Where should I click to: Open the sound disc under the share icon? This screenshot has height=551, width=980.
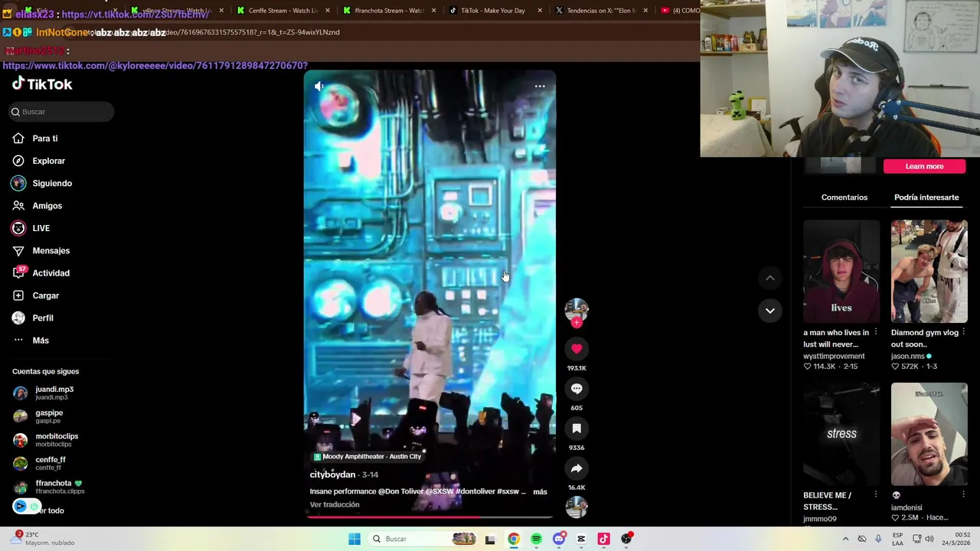click(577, 507)
